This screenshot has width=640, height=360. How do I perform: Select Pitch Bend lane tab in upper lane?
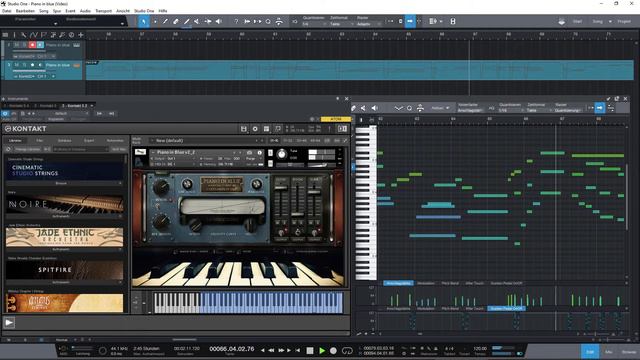point(450,283)
